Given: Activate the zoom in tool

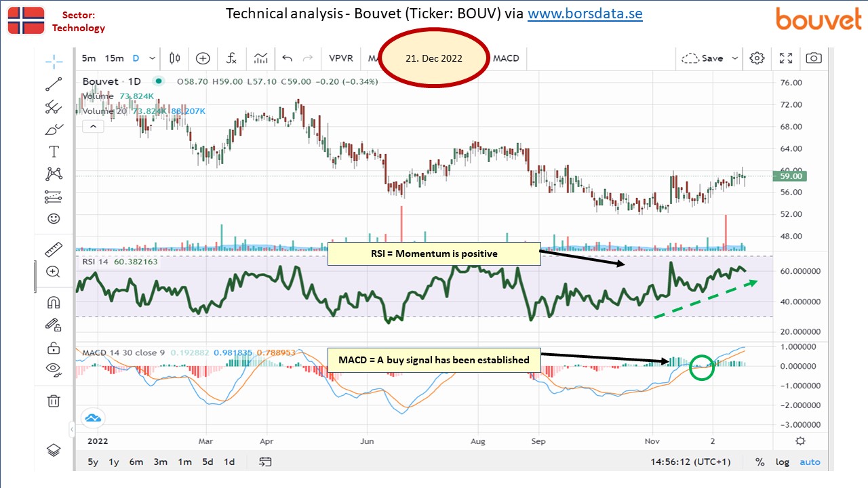Looking at the screenshot, I should click(54, 272).
